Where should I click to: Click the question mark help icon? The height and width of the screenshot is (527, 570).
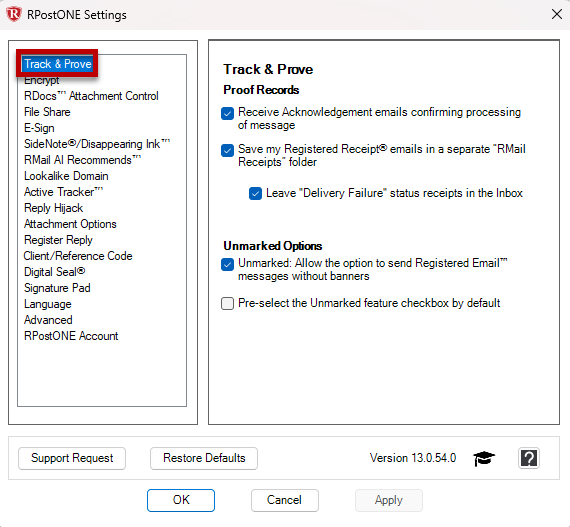(x=529, y=458)
